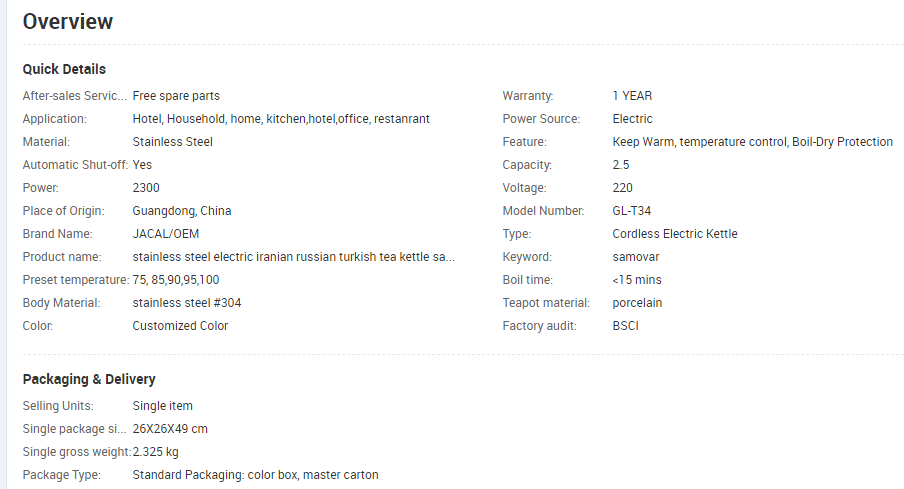The image size is (904, 489).
Task: Select the Quick Details section title
Action: tap(64, 69)
